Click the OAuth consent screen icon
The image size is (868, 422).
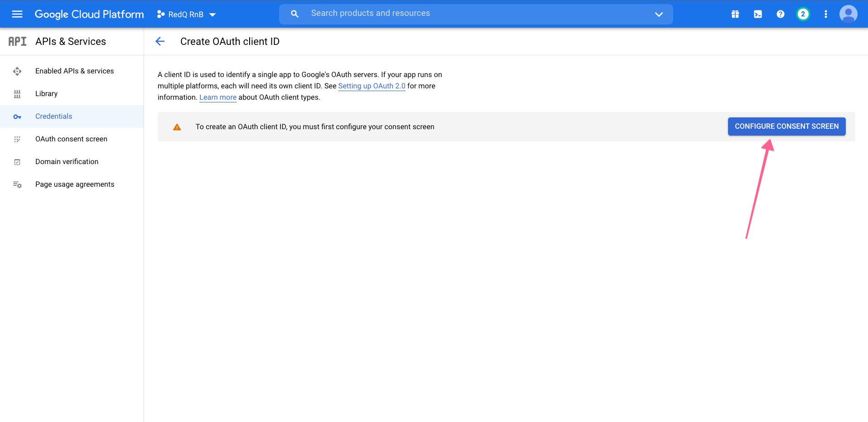pos(17,139)
